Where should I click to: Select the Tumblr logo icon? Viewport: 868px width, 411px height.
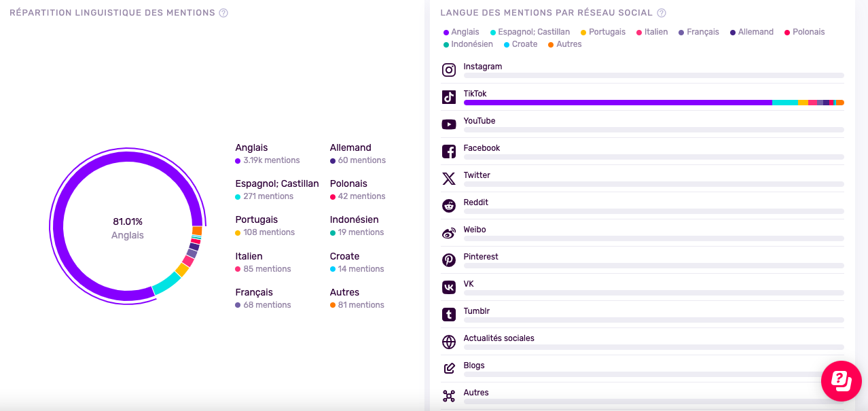coord(449,315)
